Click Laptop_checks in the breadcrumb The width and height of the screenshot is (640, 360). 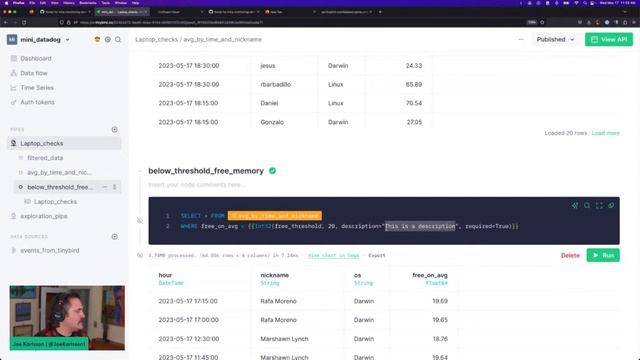click(156, 40)
